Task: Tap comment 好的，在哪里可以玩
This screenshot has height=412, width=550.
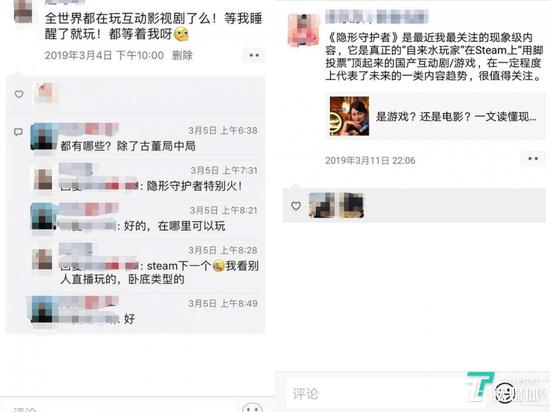Action: [x=174, y=226]
